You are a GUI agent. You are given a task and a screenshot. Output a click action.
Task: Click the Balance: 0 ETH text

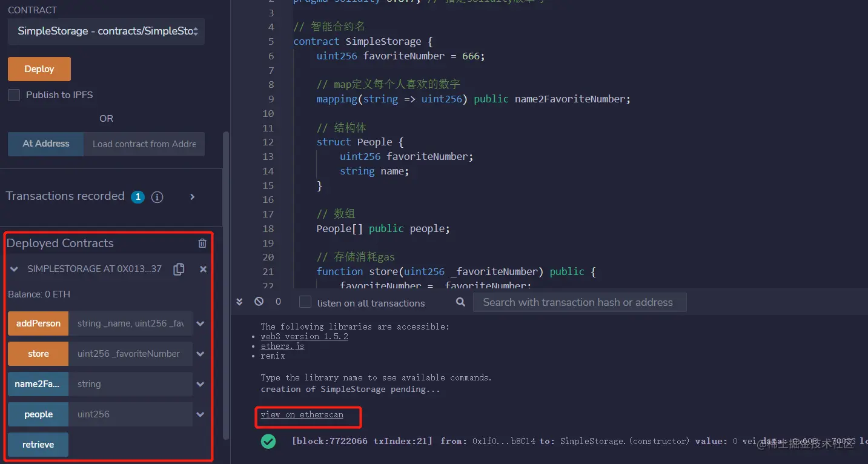39,294
